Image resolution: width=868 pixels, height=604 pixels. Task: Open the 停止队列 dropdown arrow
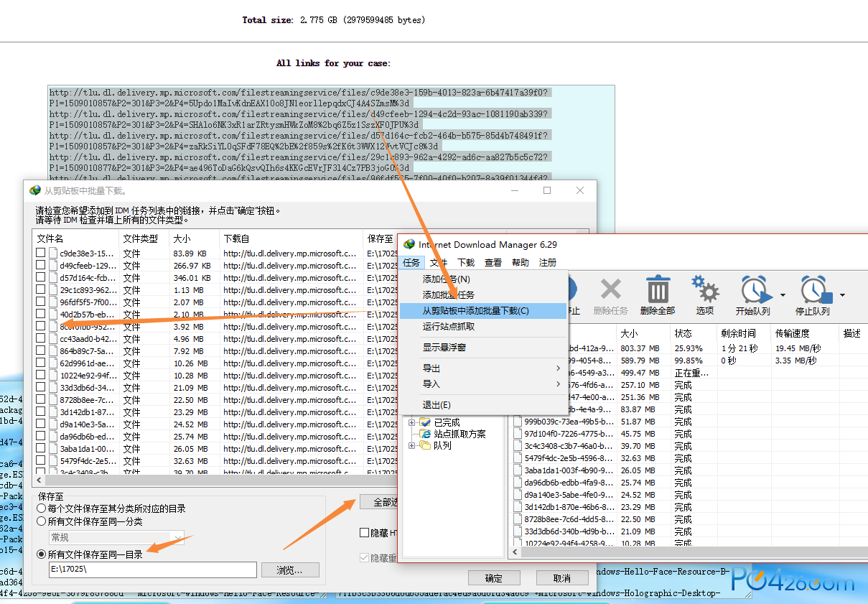(843, 295)
